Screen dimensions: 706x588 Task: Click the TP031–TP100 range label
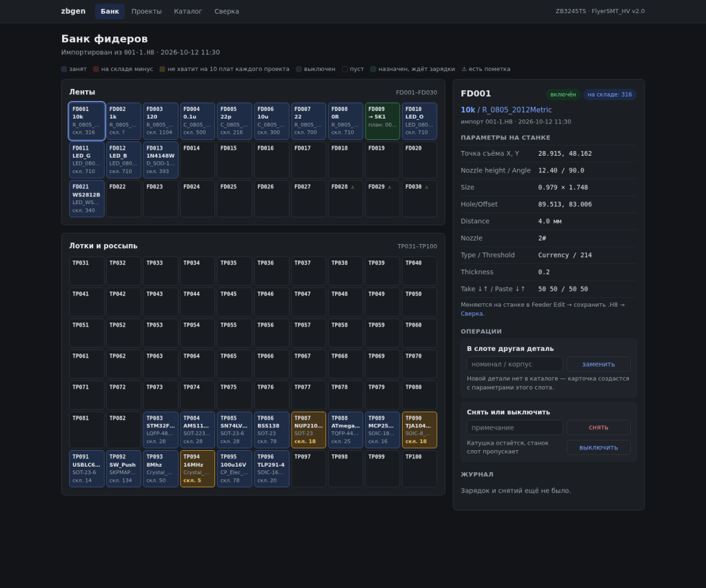click(417, 246)
